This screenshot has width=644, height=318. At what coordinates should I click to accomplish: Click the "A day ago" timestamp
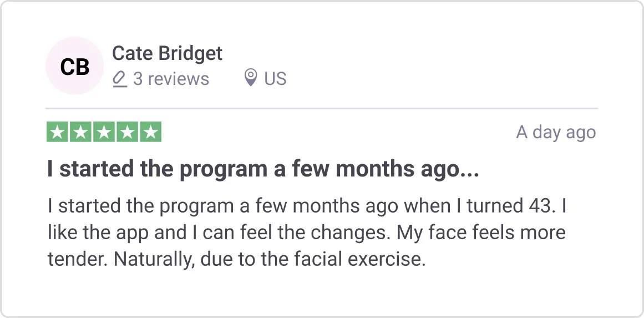[556, 133]
